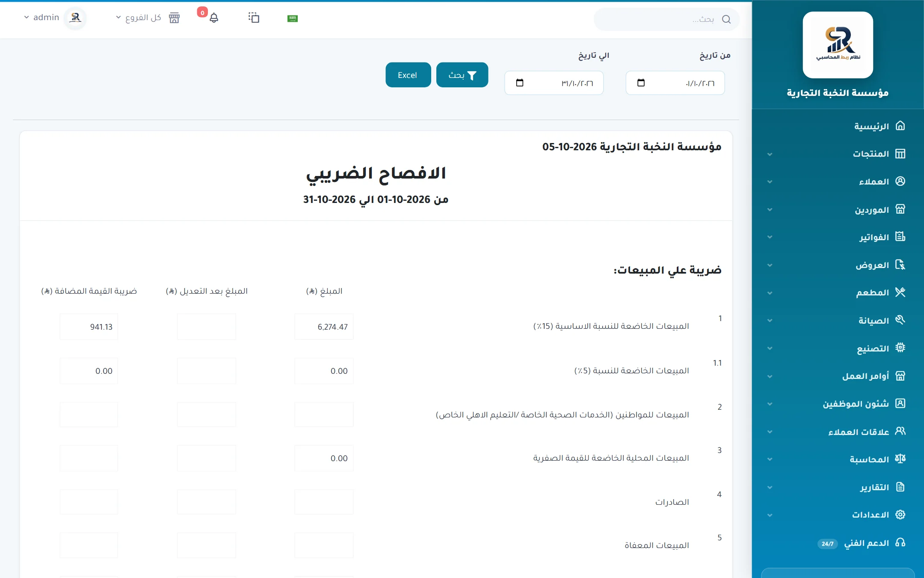
Task: Click the 6,274.47 amount field
Action: pyautogui.click(x=324, y=327)
